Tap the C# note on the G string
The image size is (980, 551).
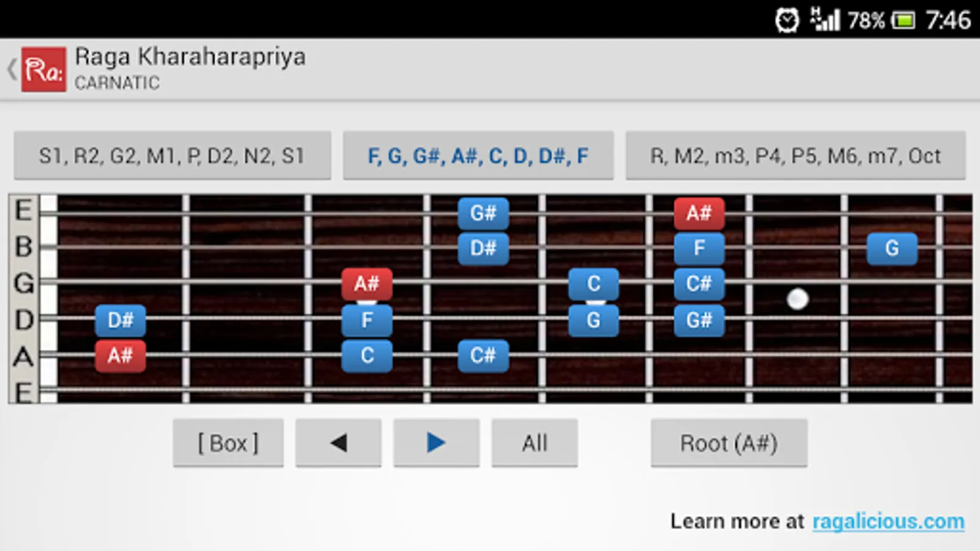pyautogui.click(x=699, y=284)
